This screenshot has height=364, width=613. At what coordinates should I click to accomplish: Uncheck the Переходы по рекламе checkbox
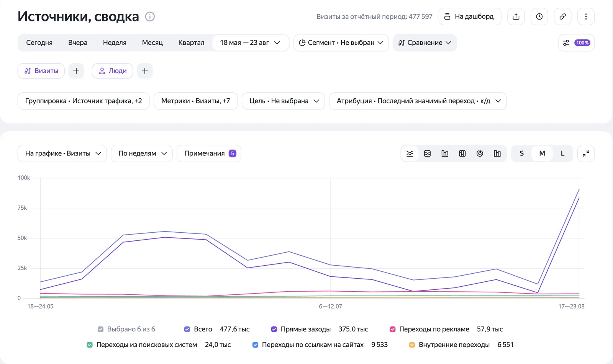393,329
